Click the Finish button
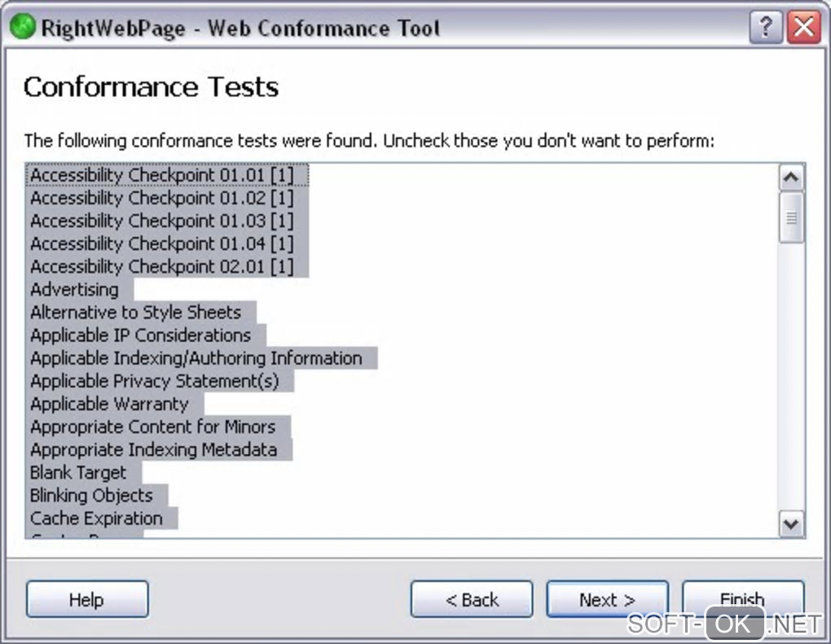This screenshot has height=644, width=831. (x=742, y=598)
